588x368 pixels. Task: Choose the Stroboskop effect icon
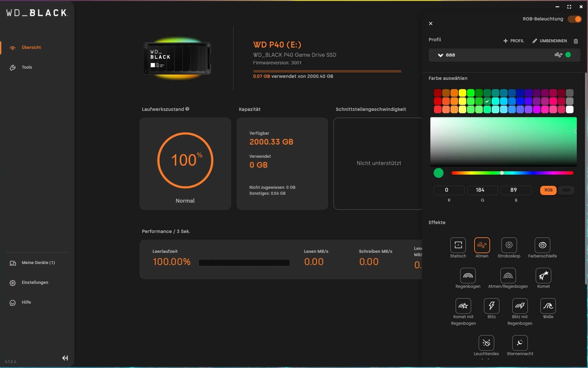509,245
